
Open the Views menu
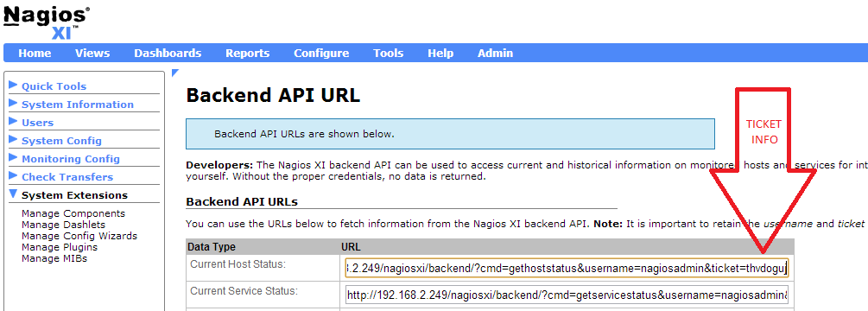coord(92,53)
